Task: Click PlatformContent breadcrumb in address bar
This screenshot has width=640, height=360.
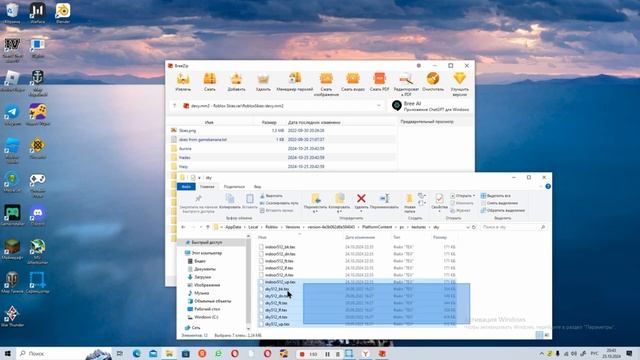Action: coord(377,227)
